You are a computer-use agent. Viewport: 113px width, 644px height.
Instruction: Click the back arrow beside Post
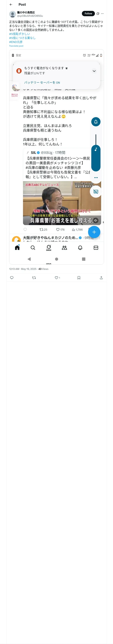coord(11,5)
